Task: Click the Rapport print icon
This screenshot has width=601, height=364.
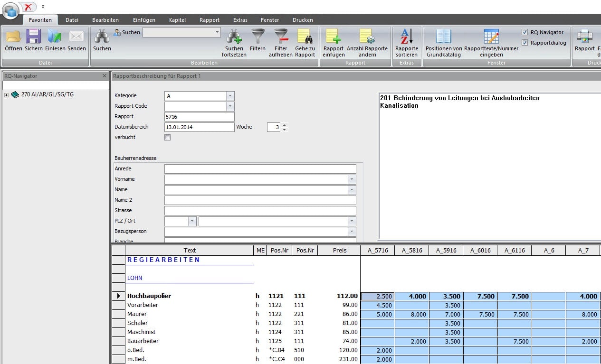Action: [584, 37]
